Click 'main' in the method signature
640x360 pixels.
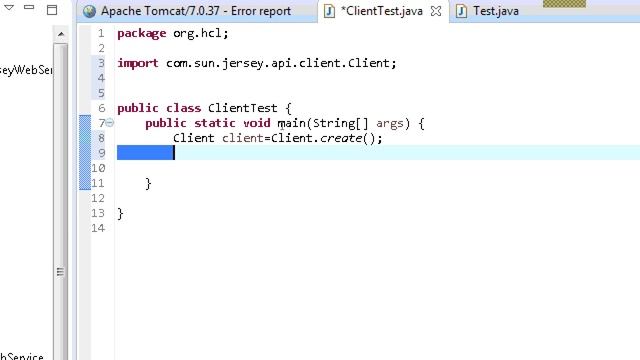291,123
